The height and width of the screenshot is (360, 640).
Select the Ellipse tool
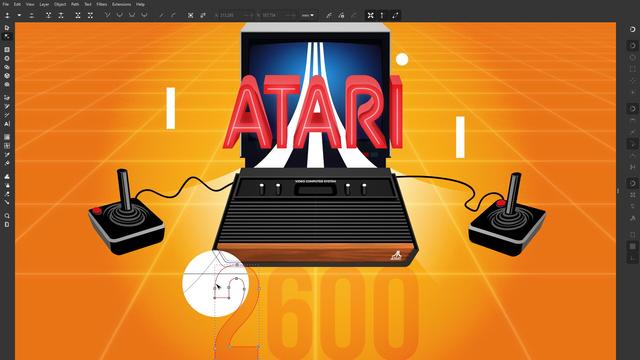(7, 58)
